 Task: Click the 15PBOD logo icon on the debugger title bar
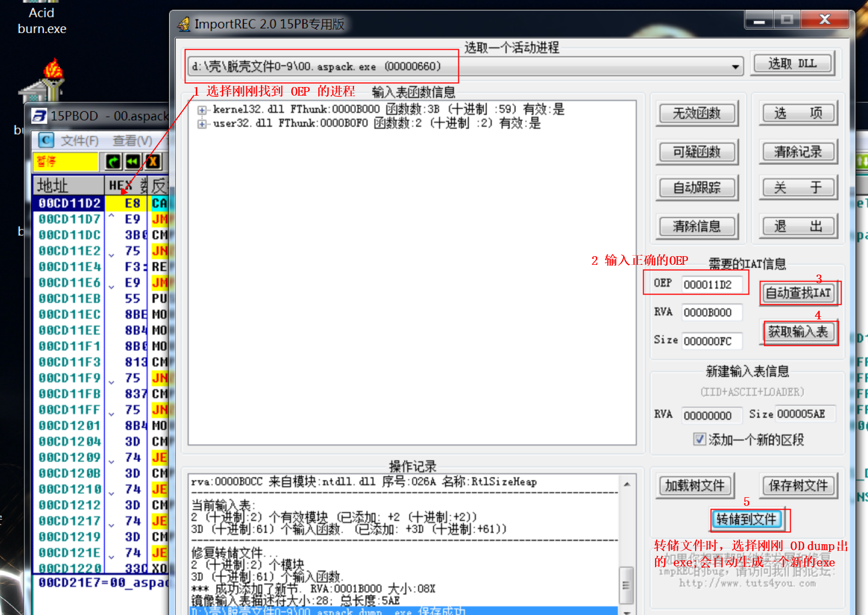pyautogui.click(x=39, y=115)
